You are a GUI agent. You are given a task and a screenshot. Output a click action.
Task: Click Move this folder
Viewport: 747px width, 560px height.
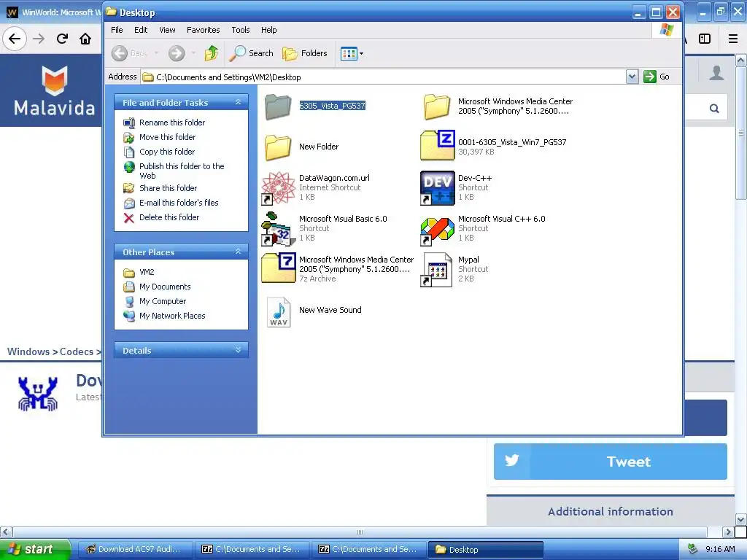(x=159, y=137)
